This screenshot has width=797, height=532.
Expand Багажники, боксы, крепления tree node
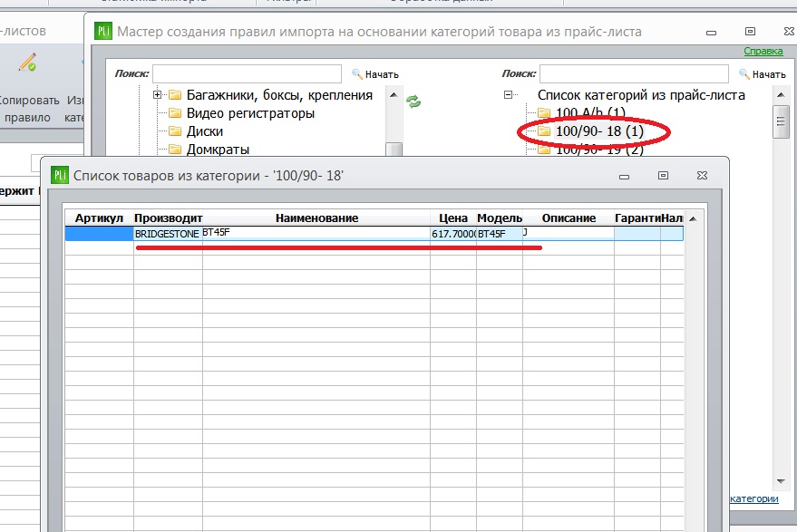coord(157,94)
